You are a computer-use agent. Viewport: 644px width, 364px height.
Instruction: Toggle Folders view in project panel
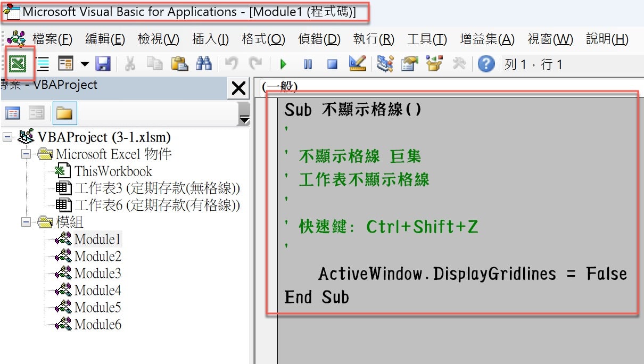pos(64,113)
